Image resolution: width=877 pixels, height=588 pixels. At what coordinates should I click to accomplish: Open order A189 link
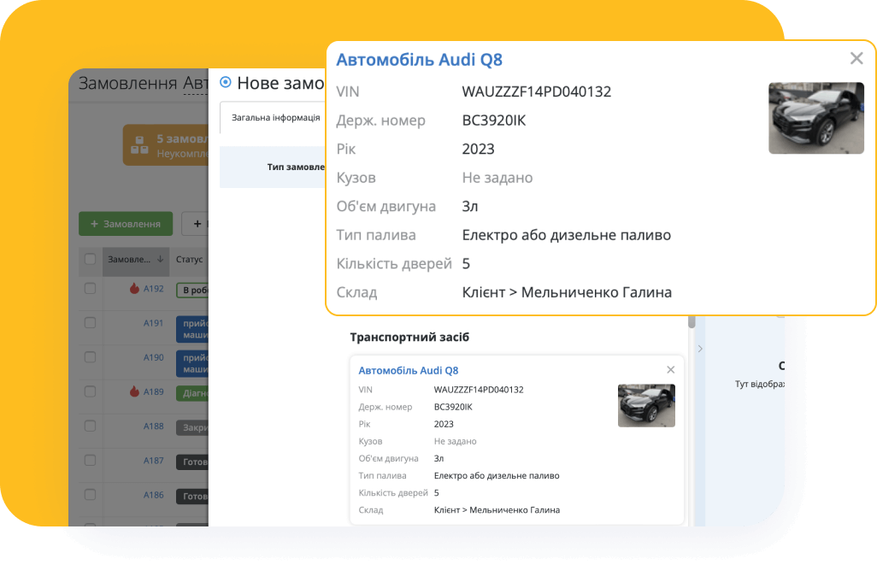pyautogui.click(x=153, y=391)
